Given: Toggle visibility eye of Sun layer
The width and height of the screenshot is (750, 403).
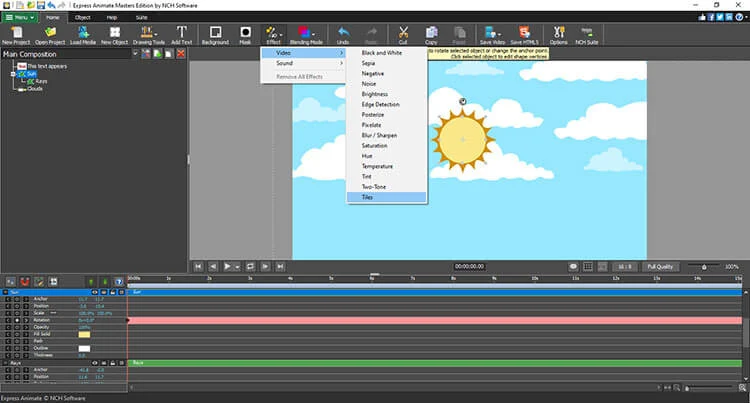Looking at the screenshot, I should pyautogui.click(x=95, y=291).
